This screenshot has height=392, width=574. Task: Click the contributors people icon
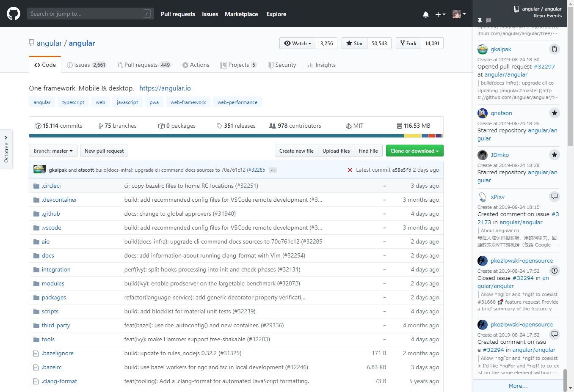tap(273, 126)
